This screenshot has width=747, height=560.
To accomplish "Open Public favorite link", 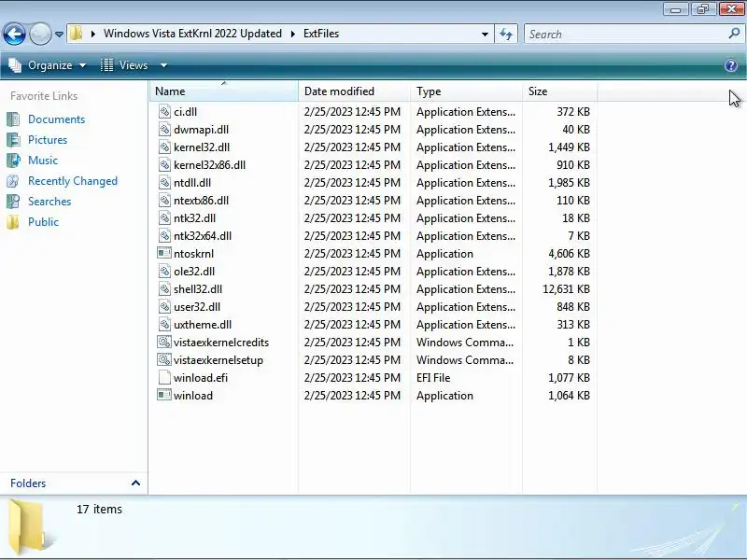I will click(x=43, y=222).
